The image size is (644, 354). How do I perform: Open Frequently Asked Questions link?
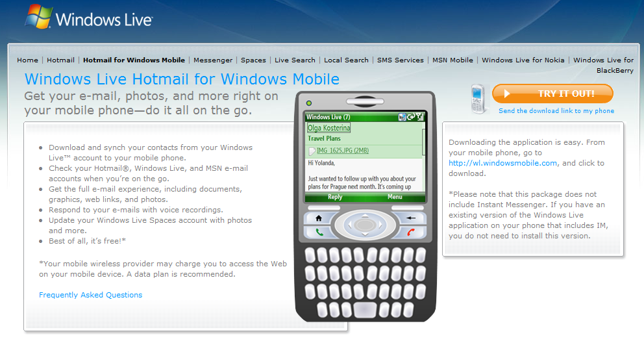[90, 295]
